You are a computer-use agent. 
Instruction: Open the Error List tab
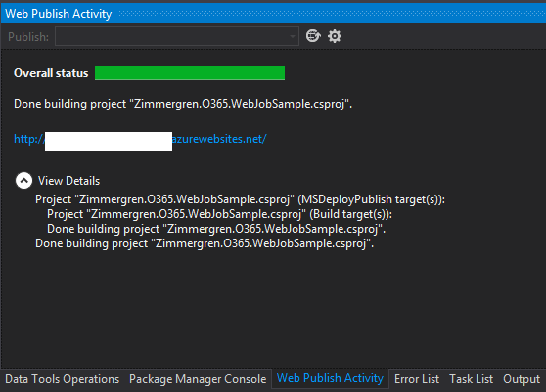pyautogui.click(x=417, y=379)
